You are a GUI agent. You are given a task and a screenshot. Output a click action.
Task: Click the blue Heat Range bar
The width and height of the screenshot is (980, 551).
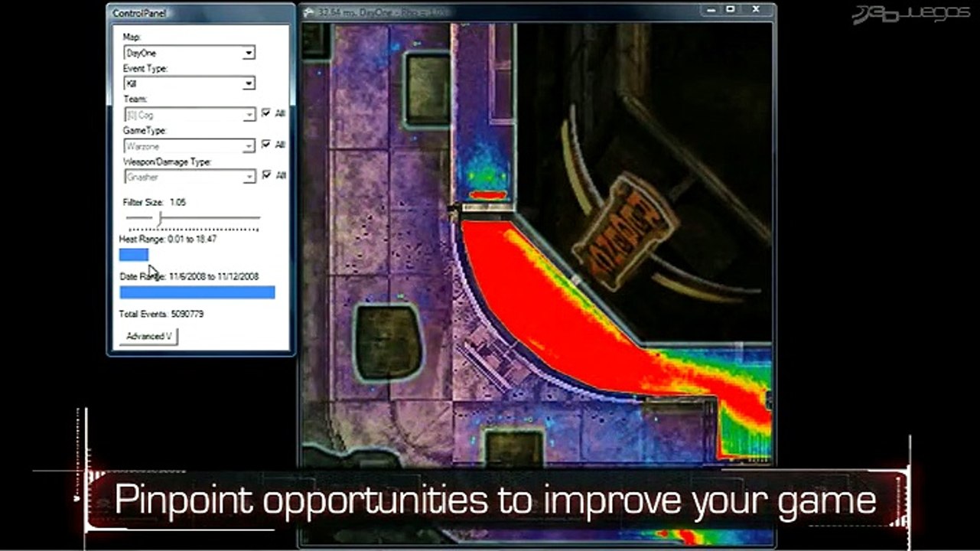(x=134, y=255)
